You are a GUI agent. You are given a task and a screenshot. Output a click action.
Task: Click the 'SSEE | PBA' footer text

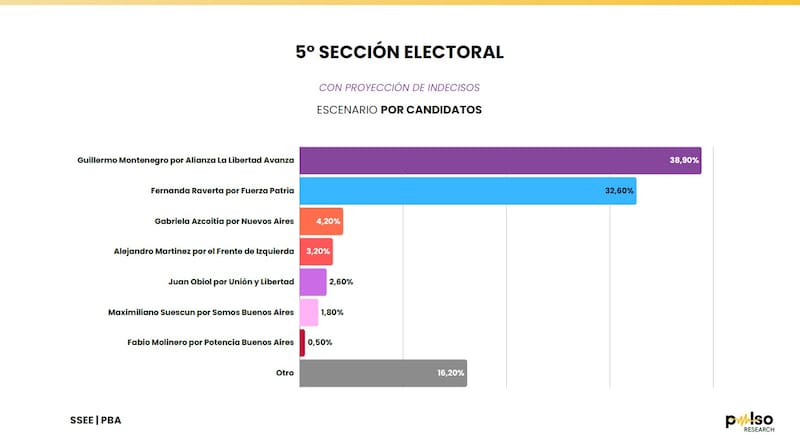tap(96, 419)
